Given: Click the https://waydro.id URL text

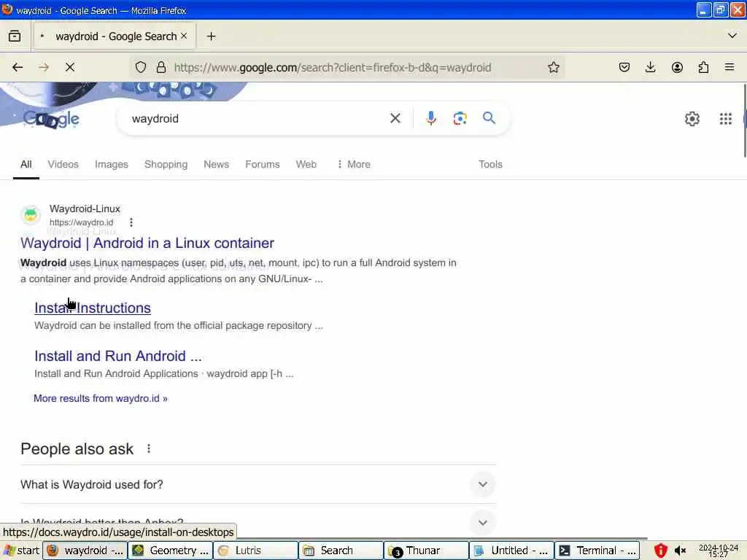Looking at the screenshot, I should [x=82, y=222].
